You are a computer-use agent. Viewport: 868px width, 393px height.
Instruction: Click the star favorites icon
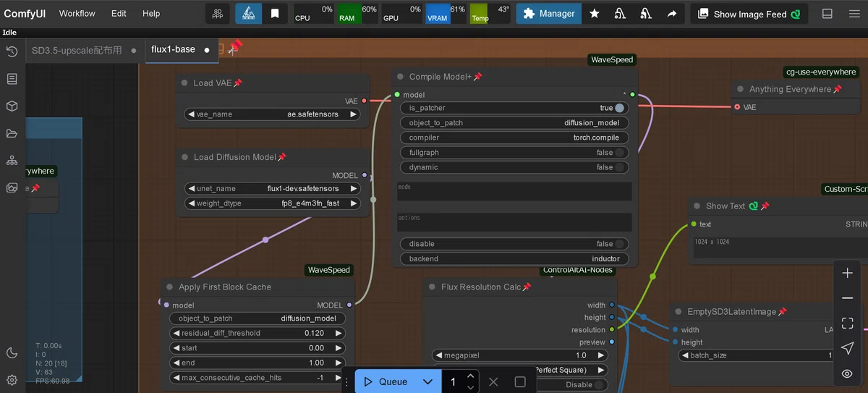pos(595,14)
